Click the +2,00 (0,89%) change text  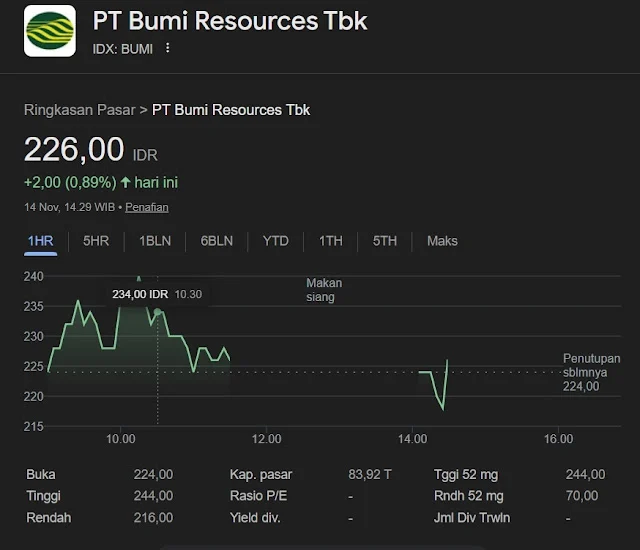(x=70, y=182)
